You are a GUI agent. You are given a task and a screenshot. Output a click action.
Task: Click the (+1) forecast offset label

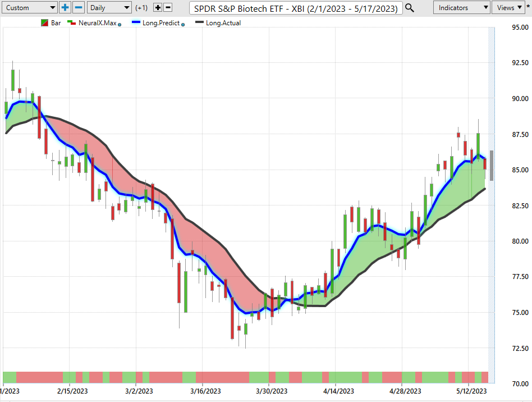tap(141, 8)
